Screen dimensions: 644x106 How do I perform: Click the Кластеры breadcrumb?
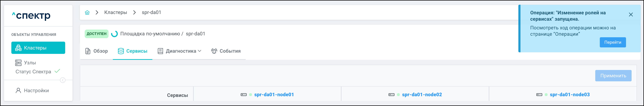(115, 12)
